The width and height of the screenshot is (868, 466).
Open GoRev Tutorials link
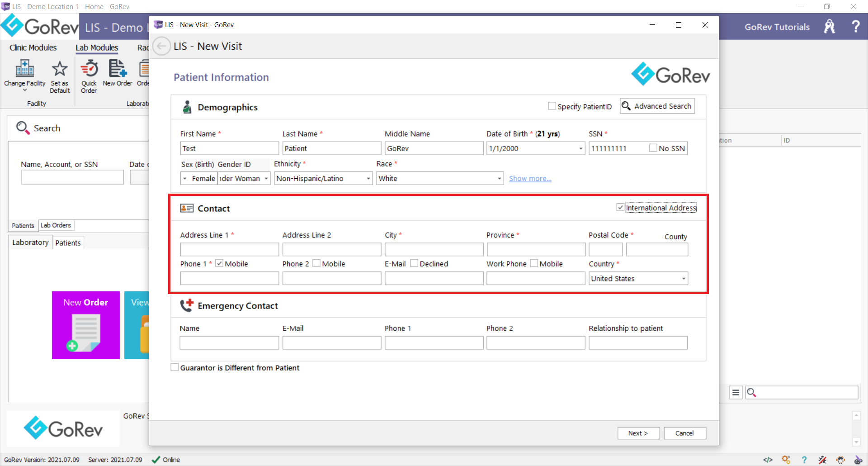777,27
